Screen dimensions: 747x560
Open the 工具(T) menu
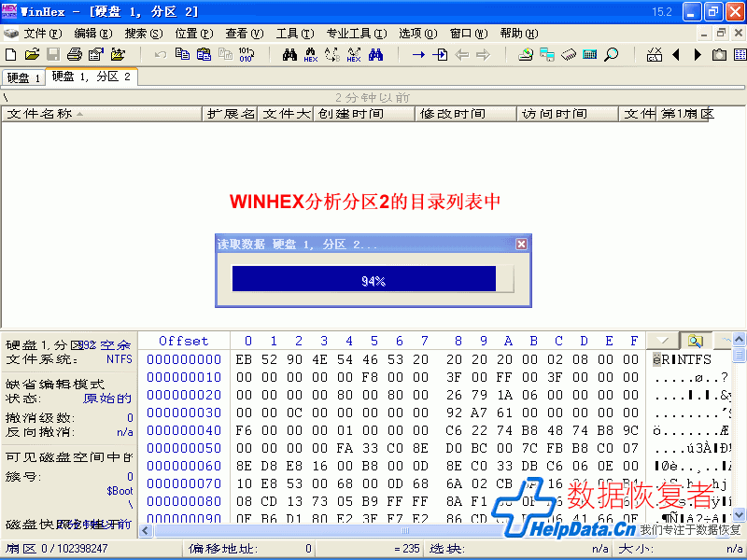point(295,34)
